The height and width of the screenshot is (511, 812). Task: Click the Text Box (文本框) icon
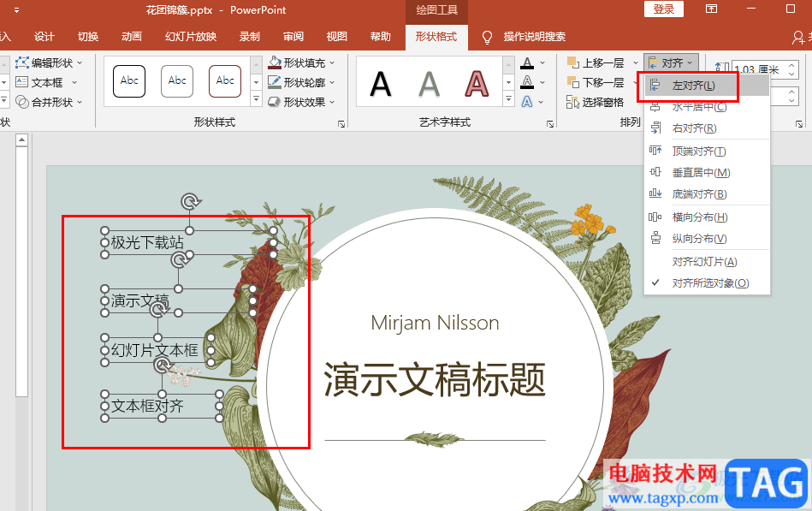tap(21, 82)
